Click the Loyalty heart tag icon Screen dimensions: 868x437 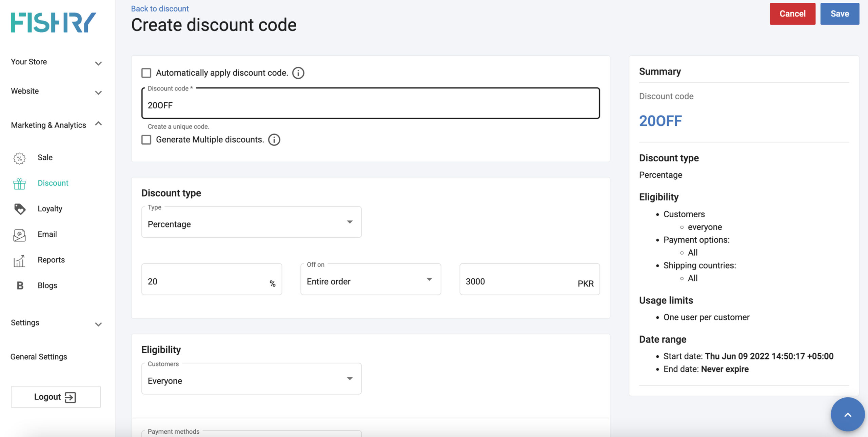(x=20, y=209)
